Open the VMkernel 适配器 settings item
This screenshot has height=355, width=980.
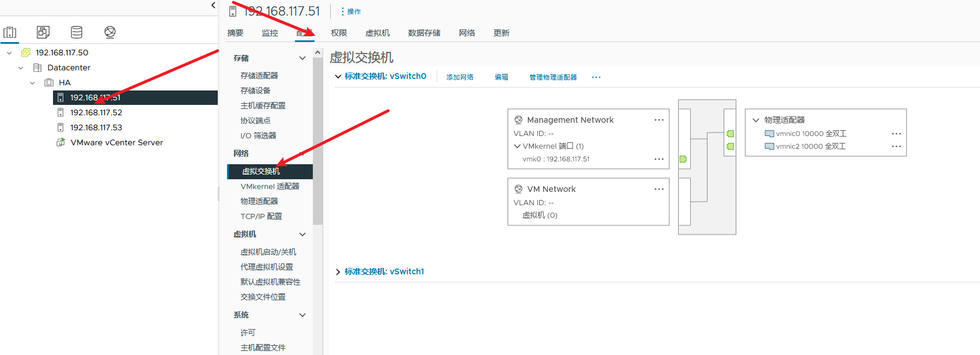coord(270,187)
